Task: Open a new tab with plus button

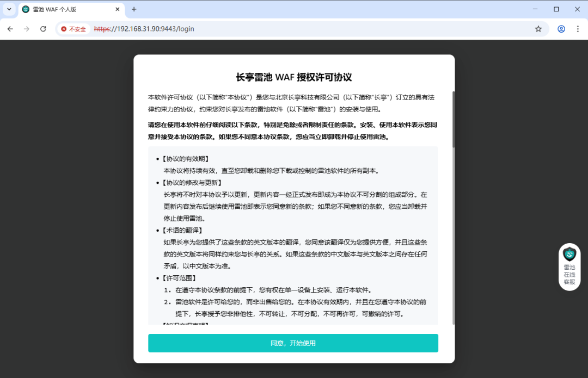Action: [x=134, y=9]
